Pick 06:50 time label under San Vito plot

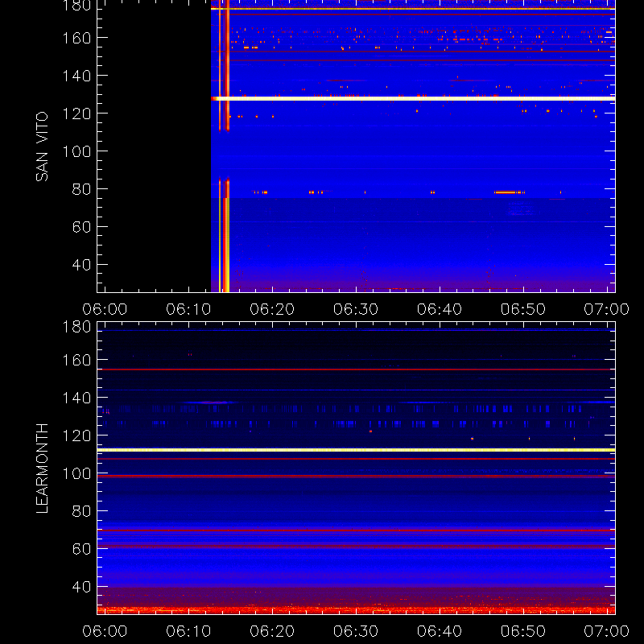(x=523, y=309)
